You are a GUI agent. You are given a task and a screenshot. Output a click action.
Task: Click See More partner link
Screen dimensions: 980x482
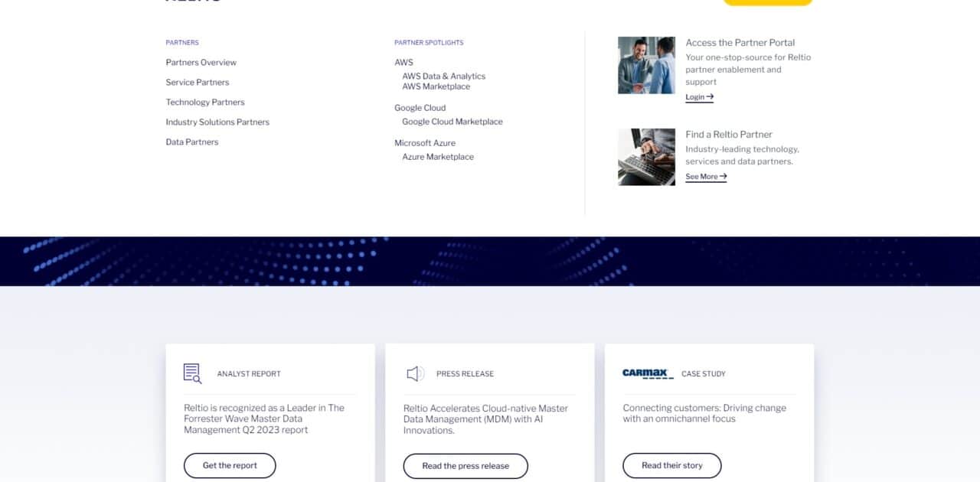point(706,177)
